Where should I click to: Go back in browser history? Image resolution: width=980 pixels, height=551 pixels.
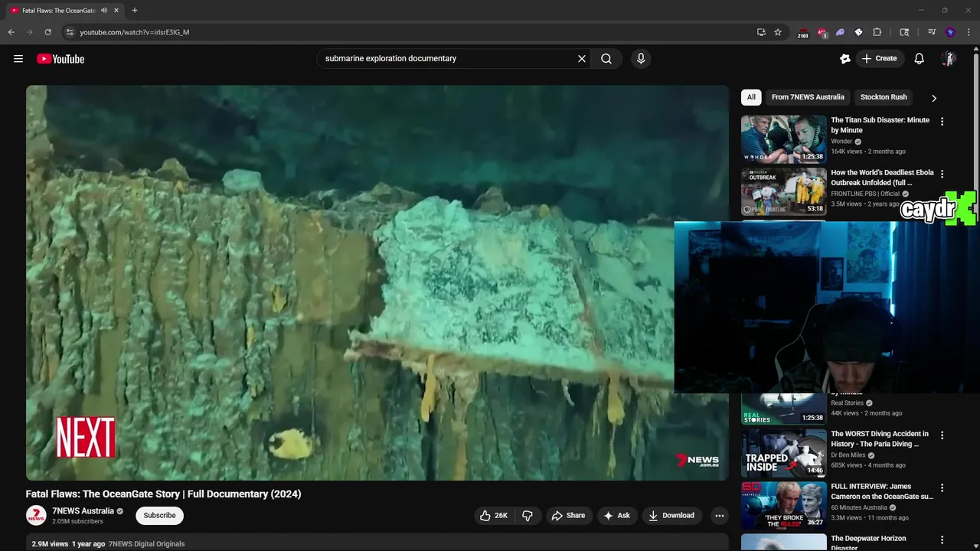pos(11,32)
